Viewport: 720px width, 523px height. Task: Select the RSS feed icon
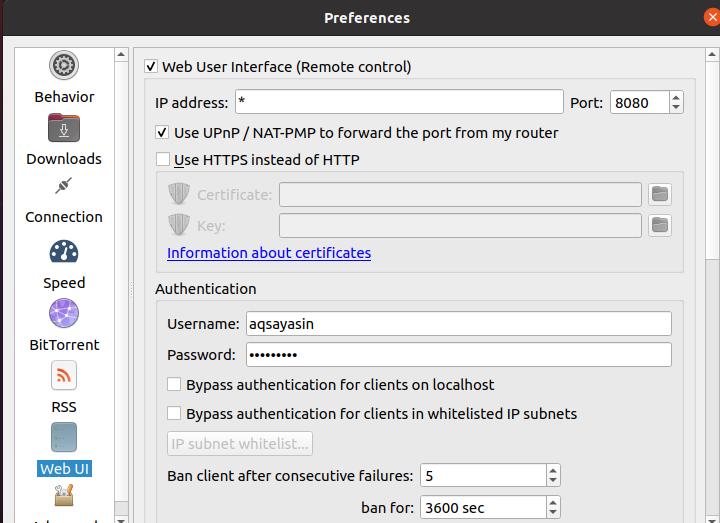(x=64, y=376)
